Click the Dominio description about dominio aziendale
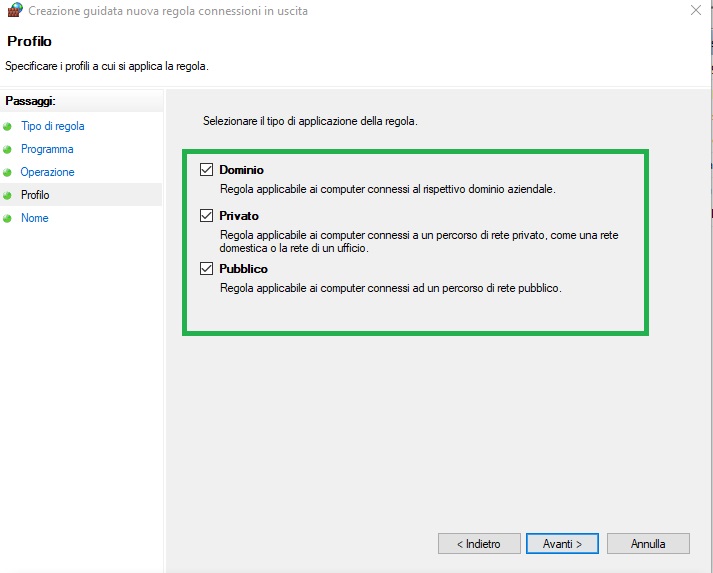Viewport: 713px width, 573px height. click(387, 189)
